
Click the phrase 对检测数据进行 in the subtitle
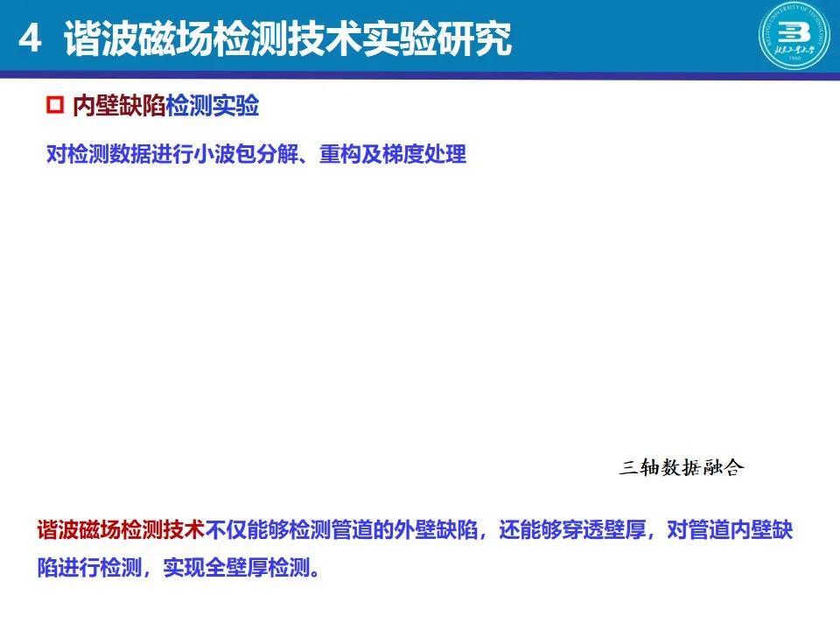120,155
